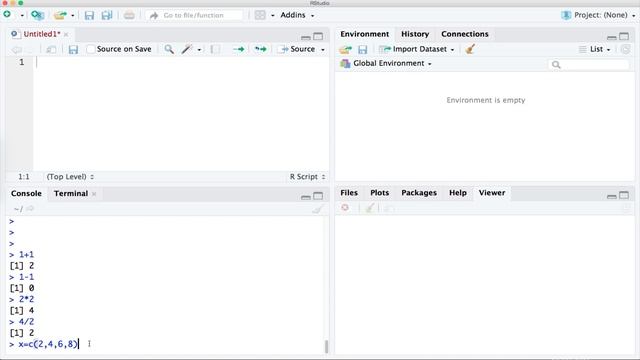
Task: Switch to the Packages tab
Action: click(x=419, y=193)
